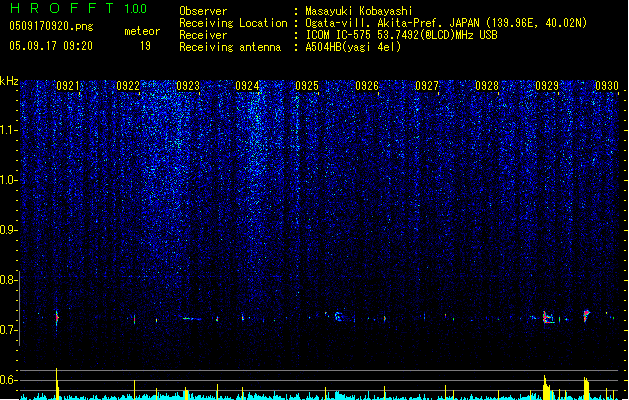Click the receiver value ICOM IC-575 53.7492 MHz USB
Viewport: 629px width, 400px height.
(401, 35)
